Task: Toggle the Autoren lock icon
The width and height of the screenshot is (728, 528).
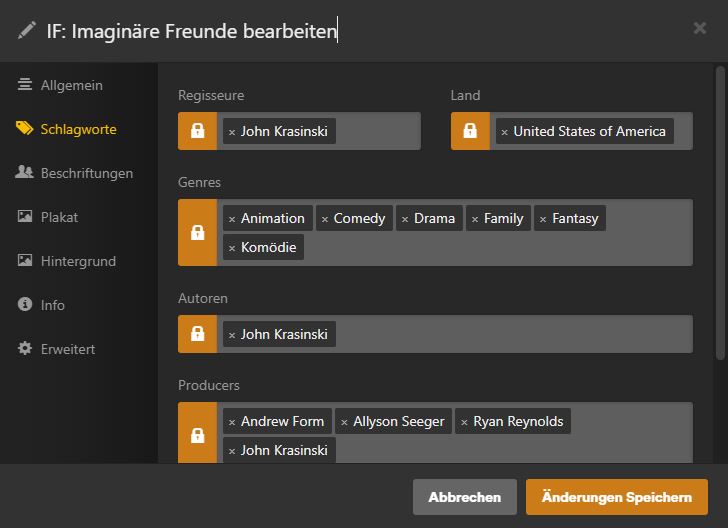Action: click(198, 334)
